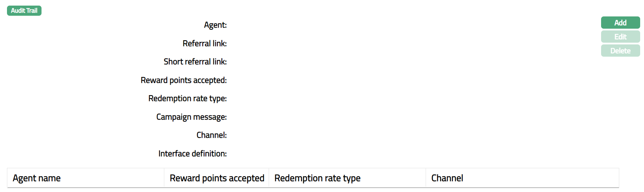
Task: Click the Add button
Action: point(620,23)
